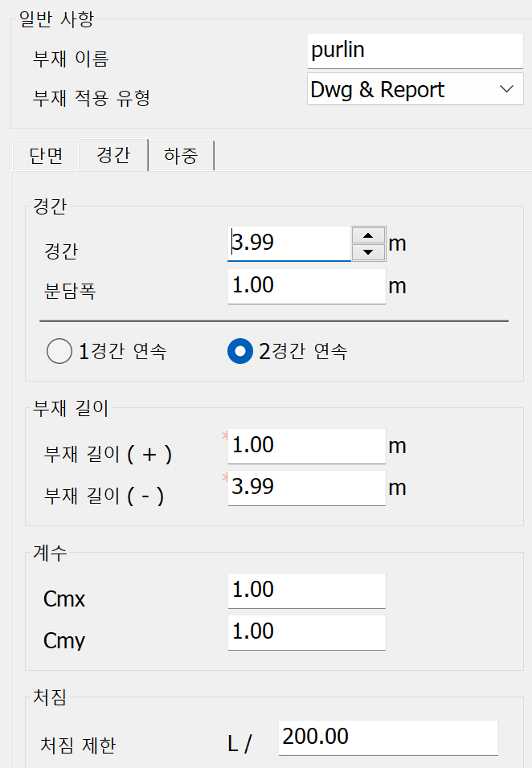Viewport: 532px width, 768px height.
Task: Click the Dwg & Report dropdown arrow
Action: tap(506, 89)
